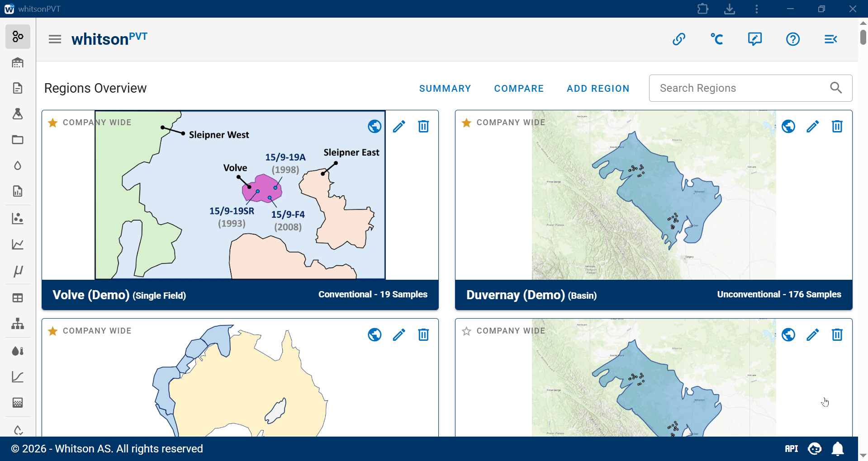Click the copy link icon in header
This screenshot has width=868, height=461.
pyautogui.click(x=678, y=39)
